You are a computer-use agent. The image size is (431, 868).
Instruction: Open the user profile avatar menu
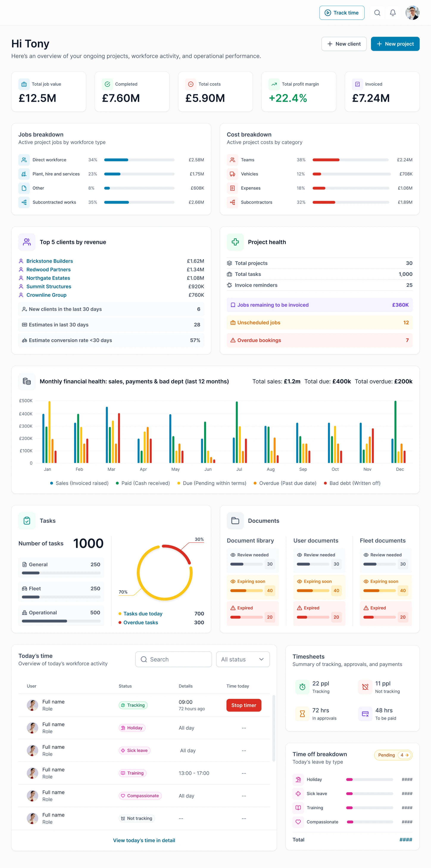[412, 13]
